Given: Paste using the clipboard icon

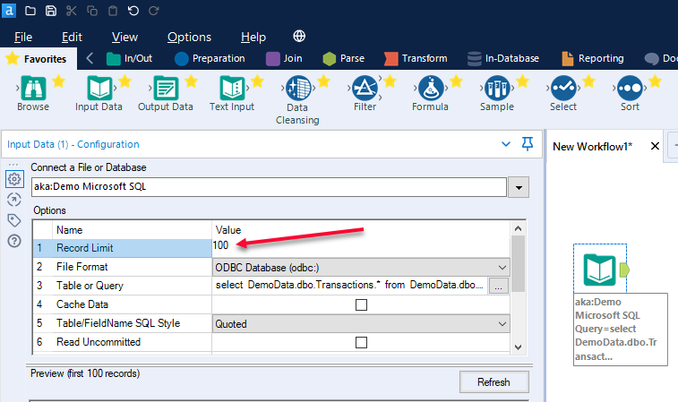Looking at the screenshot, I should coord(112,10).
